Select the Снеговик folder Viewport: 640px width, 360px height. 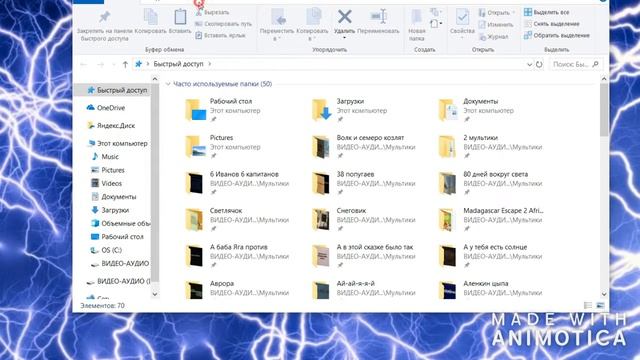click(x=364, y=219)
